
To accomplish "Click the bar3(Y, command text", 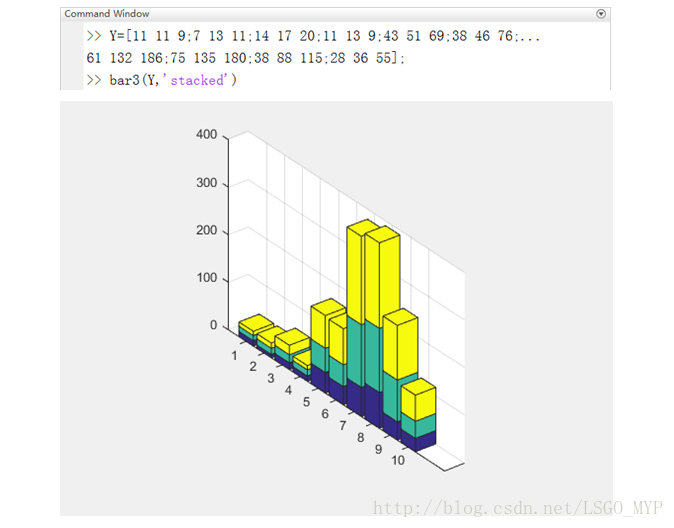I will coord(134,80).
